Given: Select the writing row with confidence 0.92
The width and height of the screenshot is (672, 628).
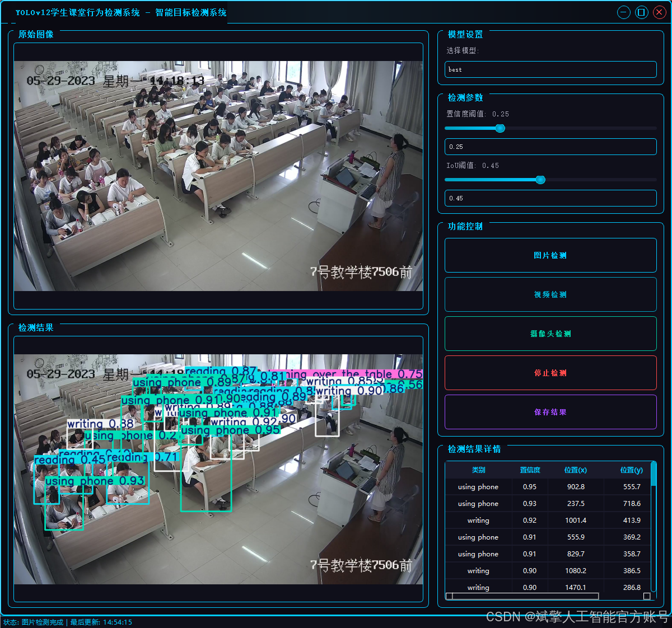Looking at the screenshot, I should (x=478, y=521).
